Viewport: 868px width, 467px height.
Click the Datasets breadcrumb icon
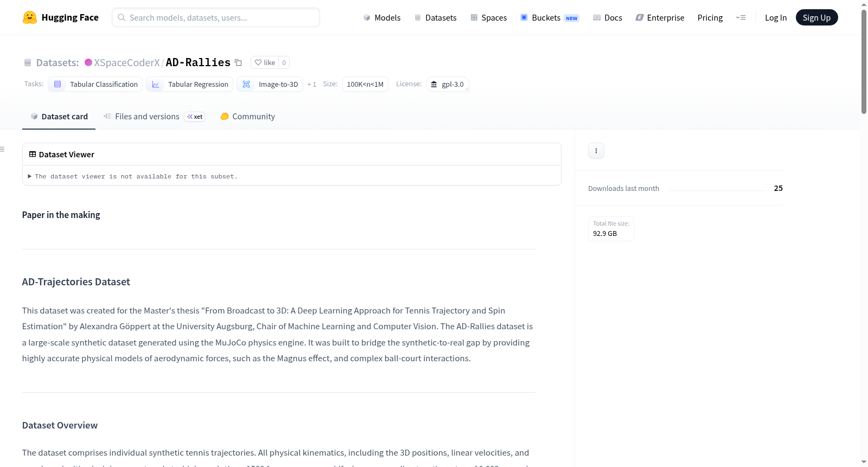(x=28, y=62)
